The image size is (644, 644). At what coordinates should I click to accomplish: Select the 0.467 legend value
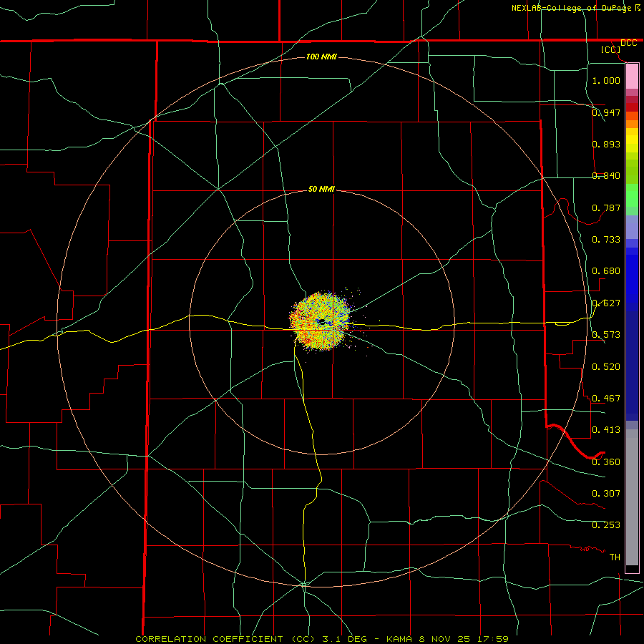(606, 399)
